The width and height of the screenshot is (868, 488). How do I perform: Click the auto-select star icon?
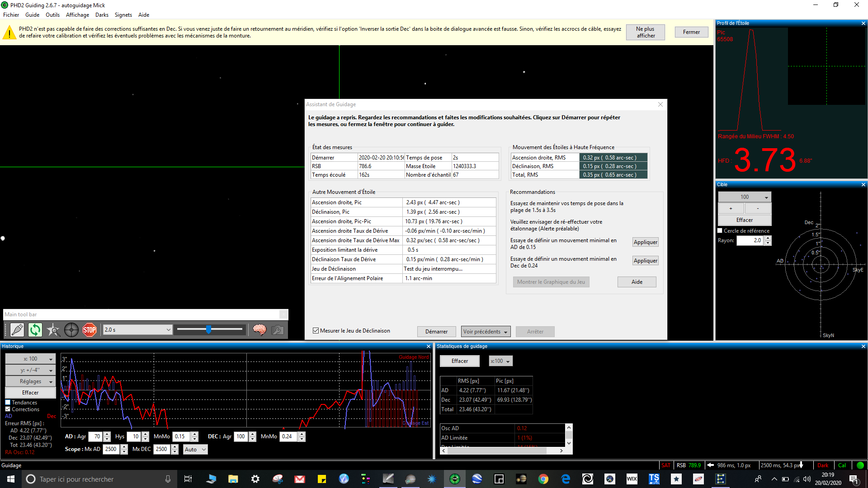(x=53, y=330)
